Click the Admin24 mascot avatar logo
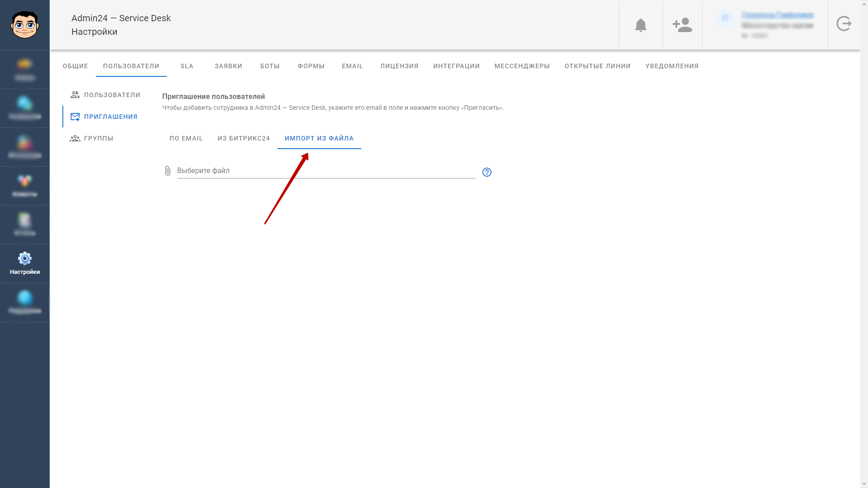868x488 pixels. click(25, 24)
